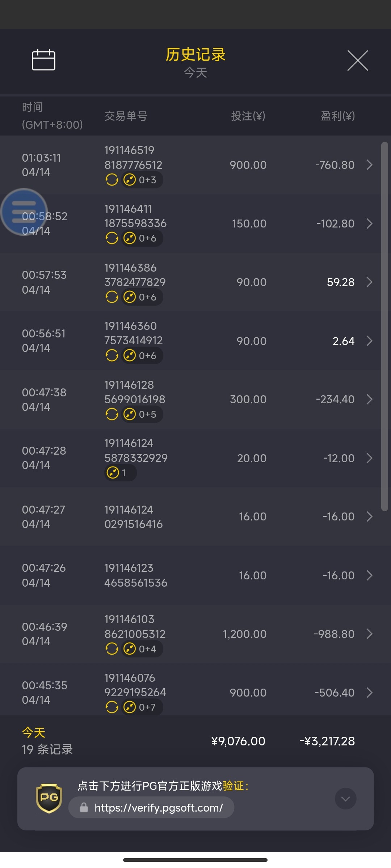
Task: Tap the spin icon on the 00:45:35 record
Action: coord(112,707)
